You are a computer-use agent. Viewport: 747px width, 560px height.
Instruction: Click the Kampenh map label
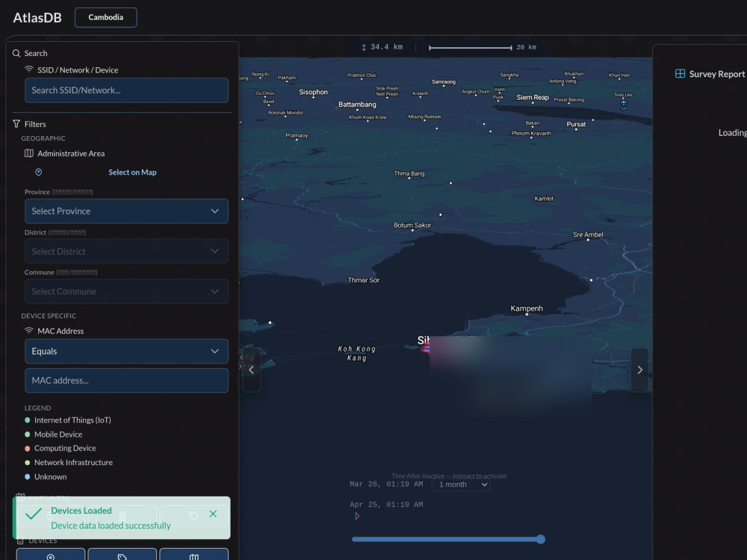(527, 308)
